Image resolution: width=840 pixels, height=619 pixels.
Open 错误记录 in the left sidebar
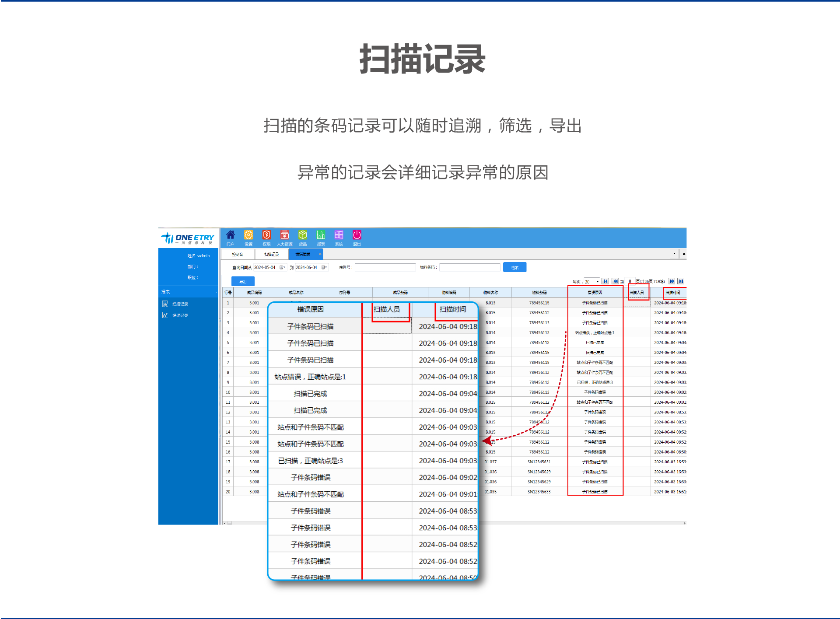click(x=180, y=315)
